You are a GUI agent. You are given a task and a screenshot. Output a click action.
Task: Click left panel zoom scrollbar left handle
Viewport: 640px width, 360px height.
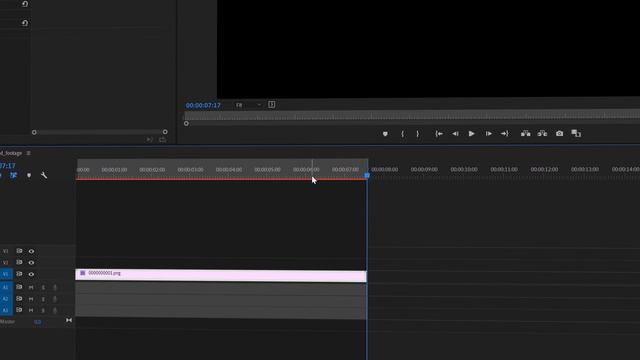34,132
